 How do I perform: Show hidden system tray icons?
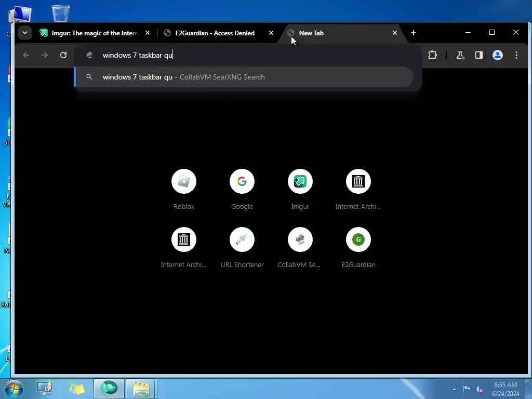(x=454, y=389)
